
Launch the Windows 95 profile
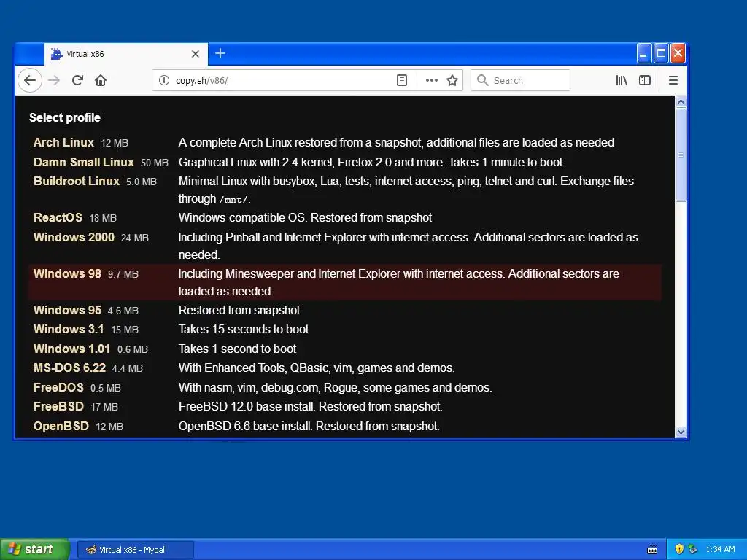click(x=67, y=310)
